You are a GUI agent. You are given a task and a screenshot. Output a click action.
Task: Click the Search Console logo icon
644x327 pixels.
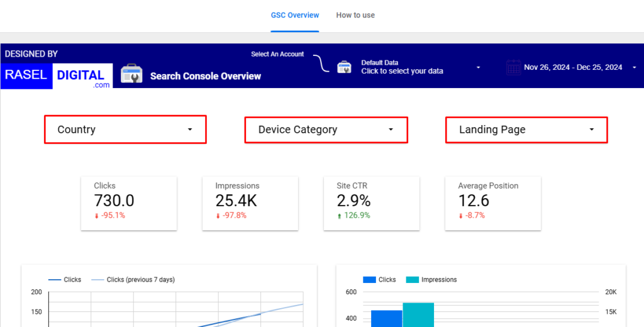point(131,74)
